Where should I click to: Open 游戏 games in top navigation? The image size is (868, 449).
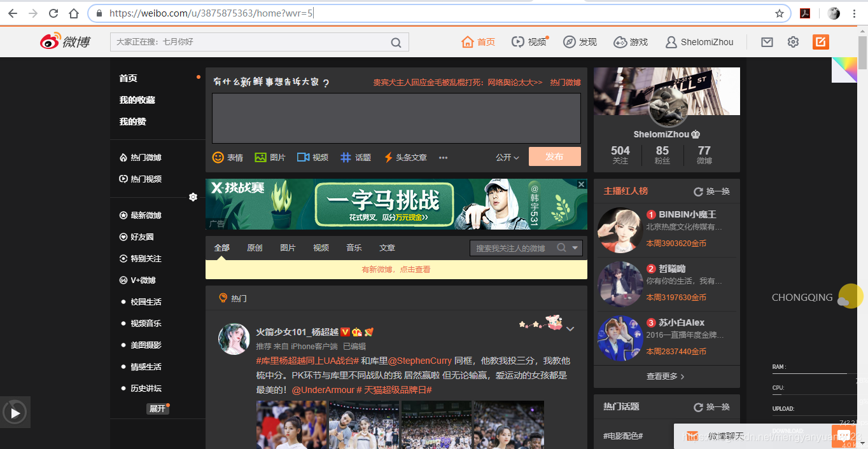click(x=631, y=42)
